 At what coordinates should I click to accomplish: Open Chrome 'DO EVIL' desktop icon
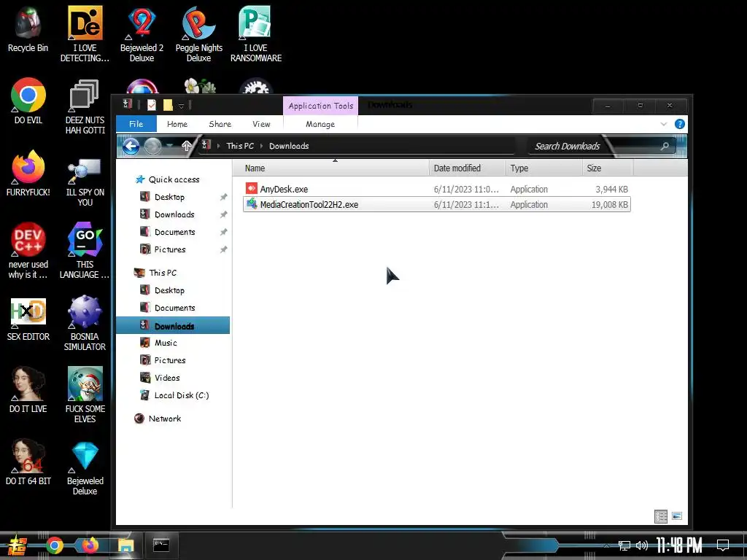click(x=28, y=101)
